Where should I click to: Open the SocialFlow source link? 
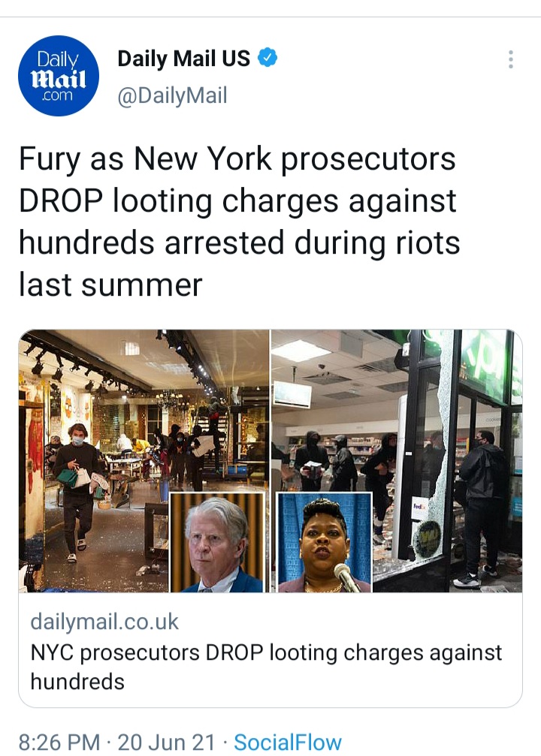[x=288, y=742]
